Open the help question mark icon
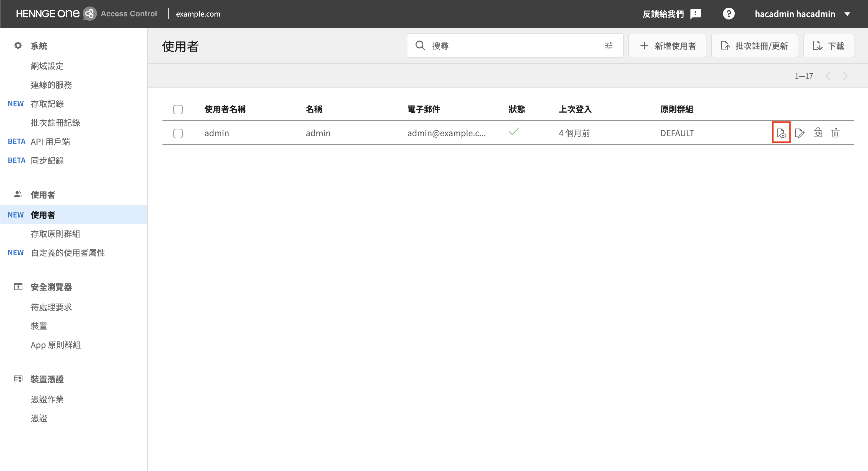 [x=729, y=14]
